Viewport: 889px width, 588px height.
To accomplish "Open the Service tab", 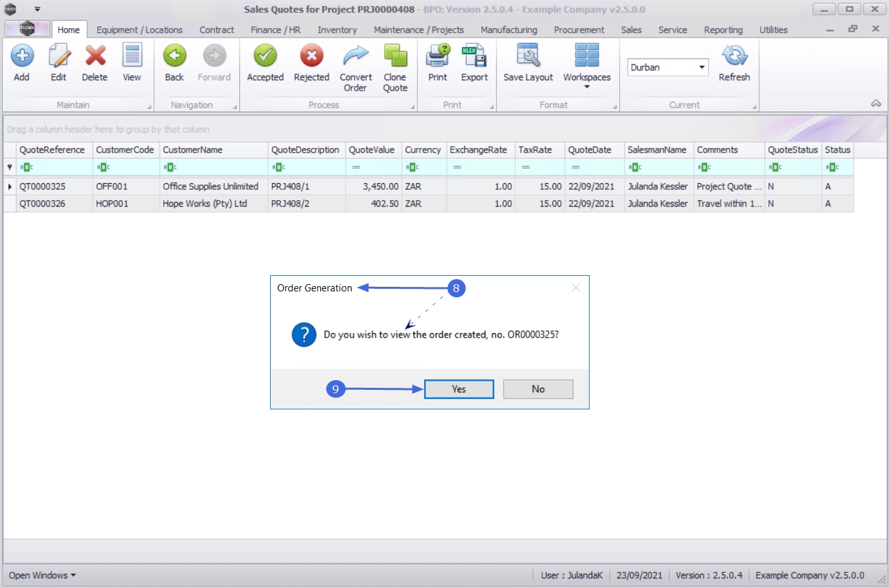I will click(672, 30).
